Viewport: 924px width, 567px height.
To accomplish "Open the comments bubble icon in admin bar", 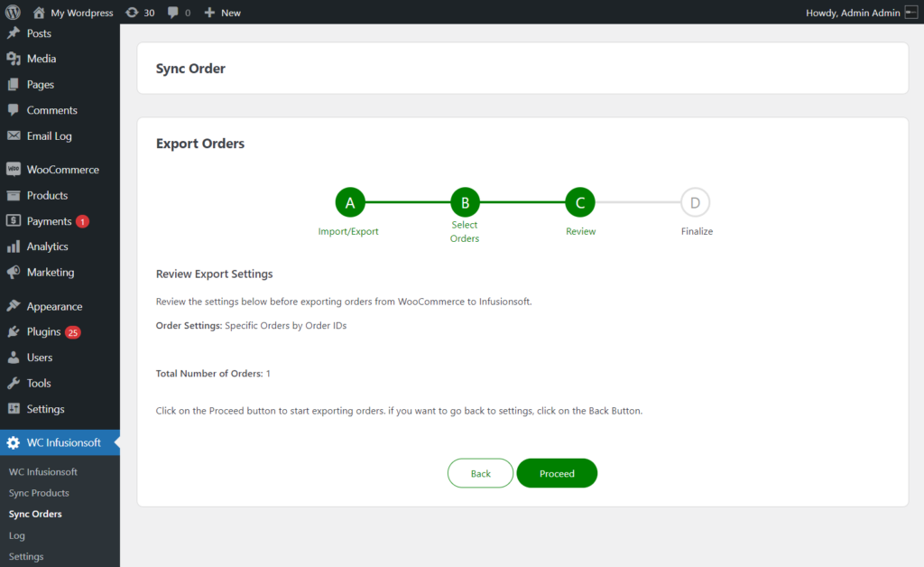I will tap(172, 13).
